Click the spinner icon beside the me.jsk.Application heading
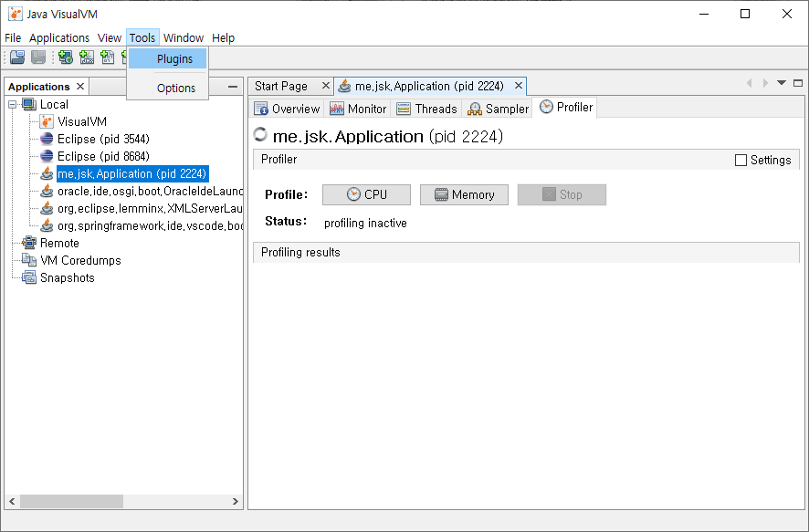The height and width of the screenshot is (532, 809). click(x=260, y=134)
